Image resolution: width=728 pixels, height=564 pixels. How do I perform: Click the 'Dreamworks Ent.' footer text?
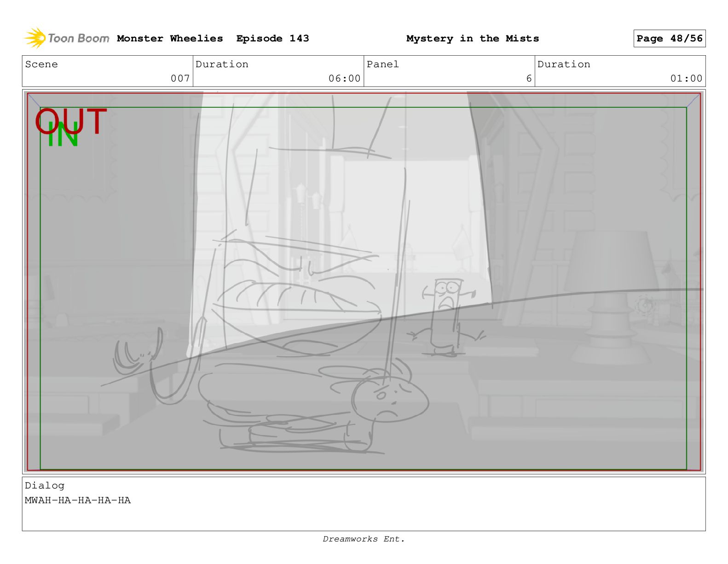point(364,539)
